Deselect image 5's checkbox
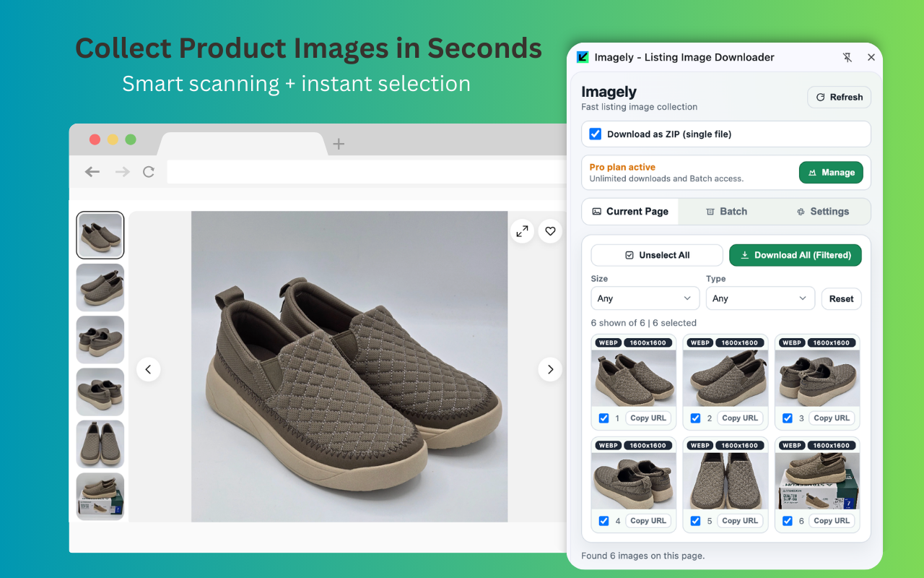Viewport: 924px width, 578px height. pyautogui.click(x=695, y=520)
